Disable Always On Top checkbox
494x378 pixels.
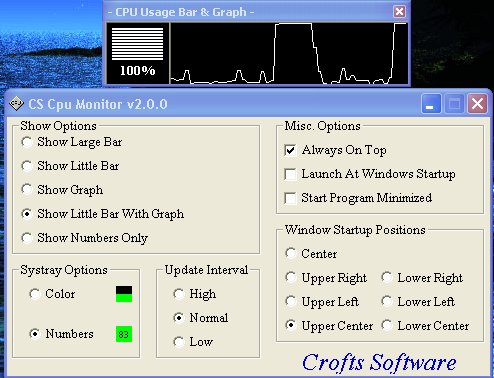tap(290, 150)
